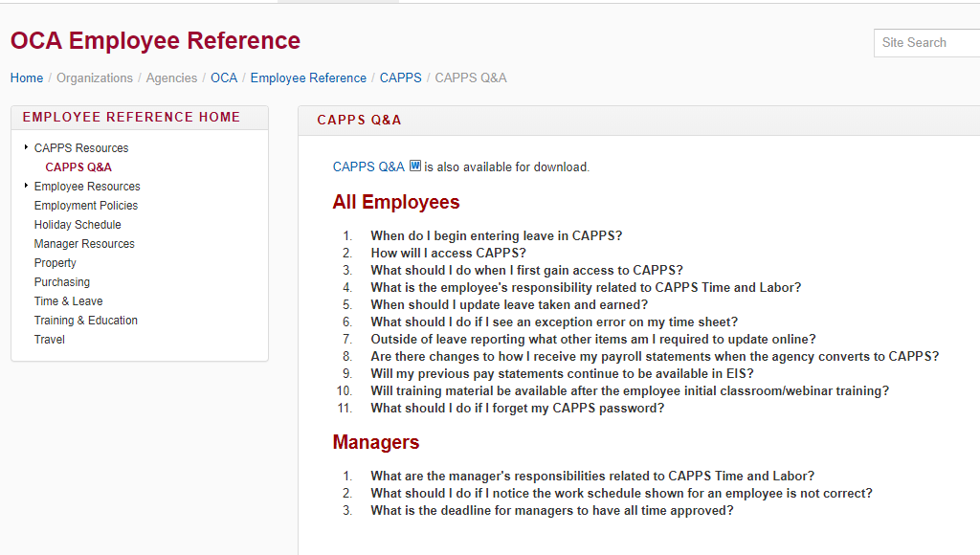The height and width of the screenshot is (555, 980).
Task: Open the CAPPS breadcrumb link
Action: click(x=401, y=78)
